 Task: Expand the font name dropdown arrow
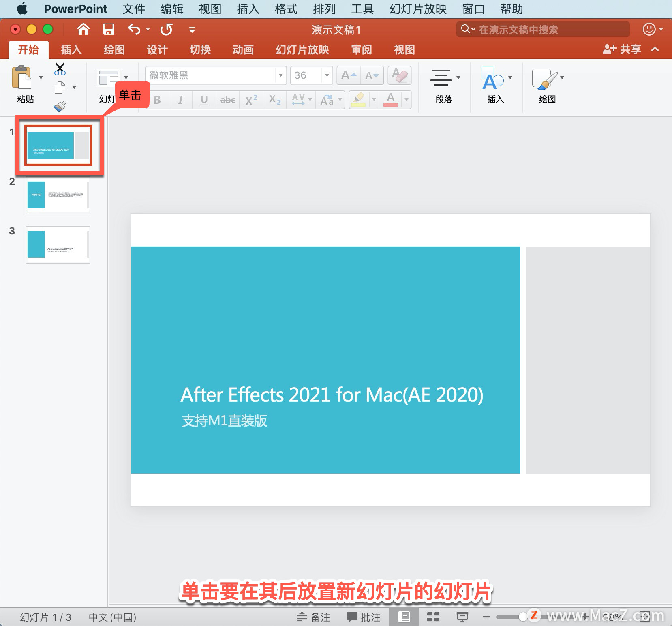point(280,75)
